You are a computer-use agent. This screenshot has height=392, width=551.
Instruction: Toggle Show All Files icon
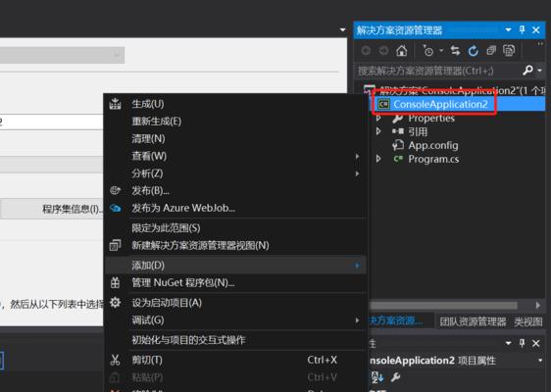coord(509,51)
